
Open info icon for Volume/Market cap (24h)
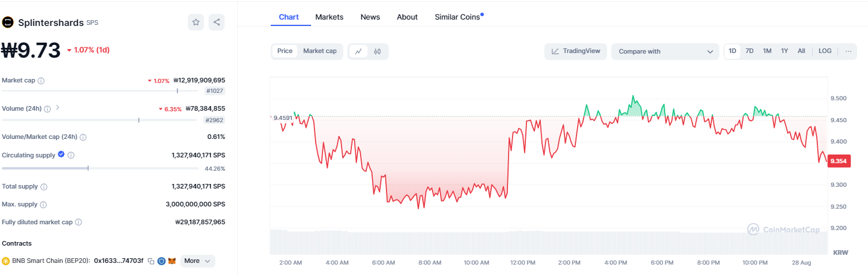pos(83,137)
